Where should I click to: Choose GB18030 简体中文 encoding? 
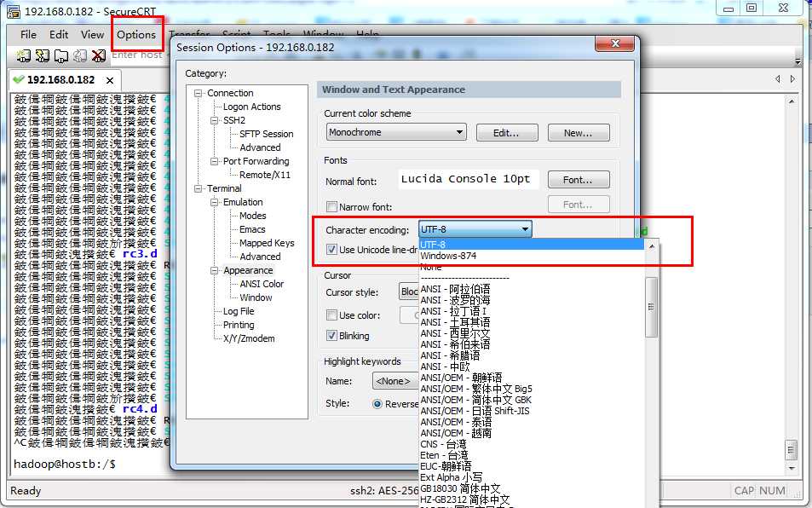(532, 488)
